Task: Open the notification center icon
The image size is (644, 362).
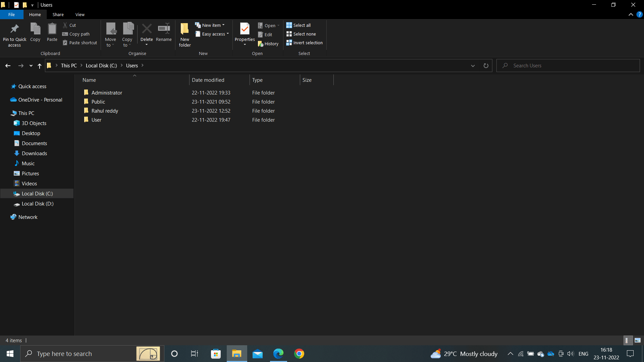Action: tap(630, 354)
